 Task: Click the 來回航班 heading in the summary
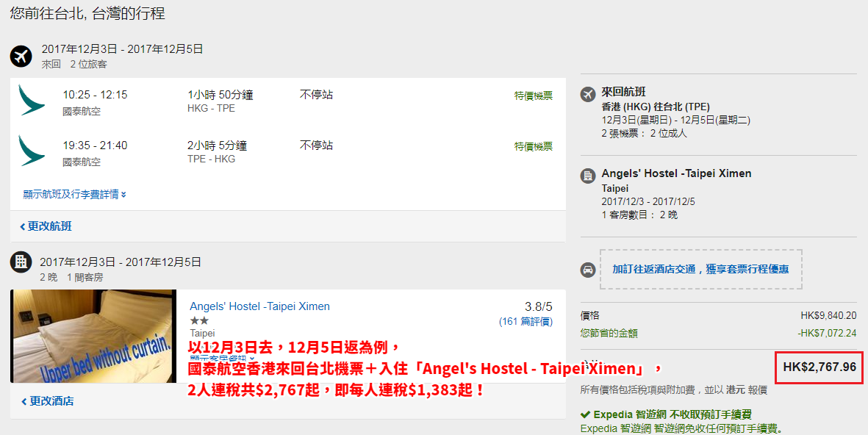coord(624,92)
